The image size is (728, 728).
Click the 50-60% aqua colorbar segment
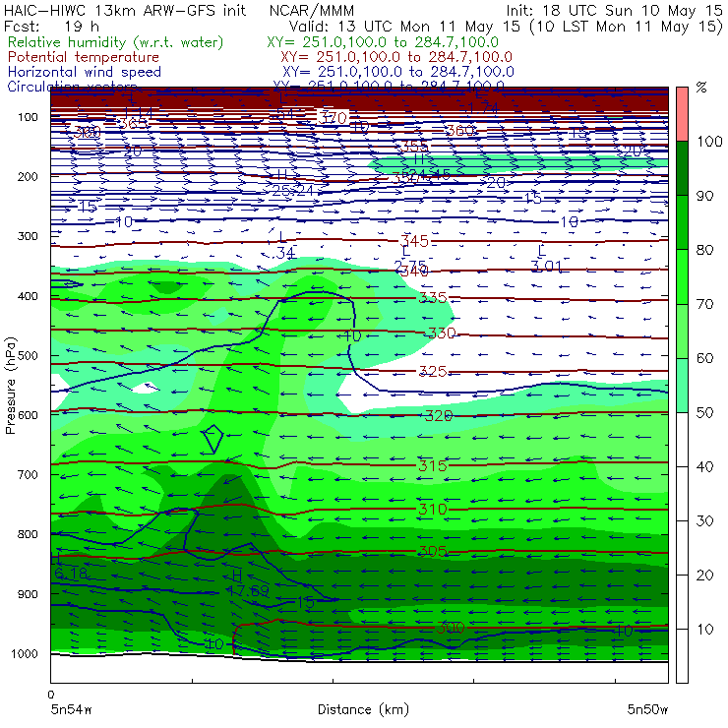[682, 386]
